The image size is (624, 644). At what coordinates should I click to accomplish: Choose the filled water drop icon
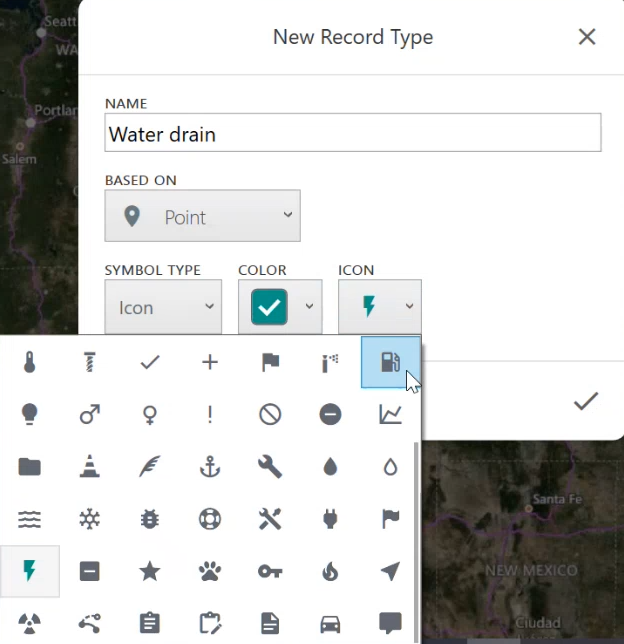point(330,466)
